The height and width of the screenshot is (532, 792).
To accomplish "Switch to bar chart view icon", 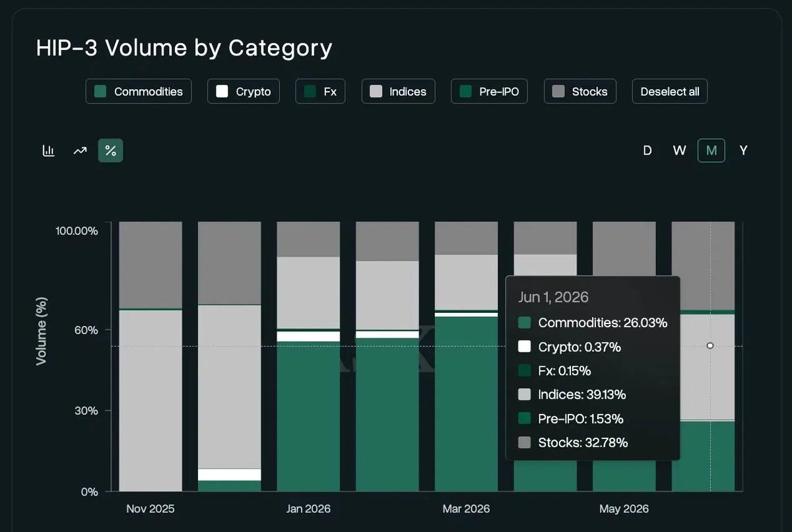I will pos(48,150).
